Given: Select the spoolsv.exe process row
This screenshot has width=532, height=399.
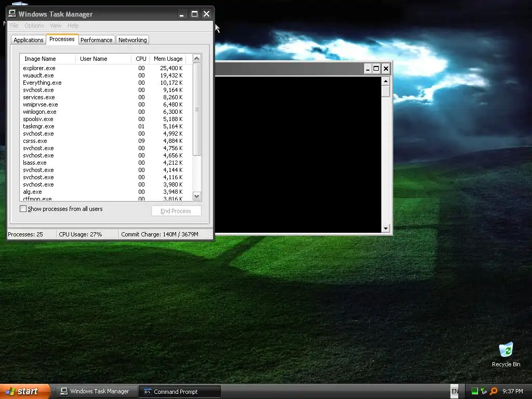Looking at the screenshot, I should pos(106,119).
